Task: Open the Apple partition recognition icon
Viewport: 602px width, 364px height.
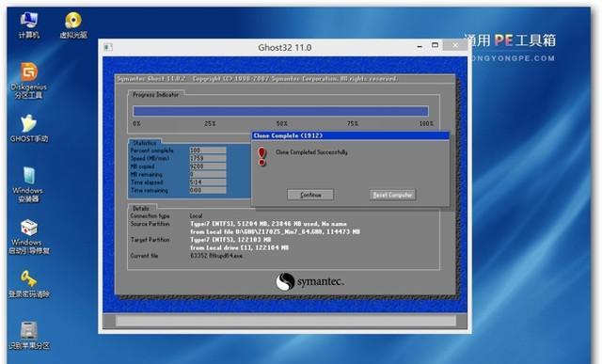Action: (29, 336)
